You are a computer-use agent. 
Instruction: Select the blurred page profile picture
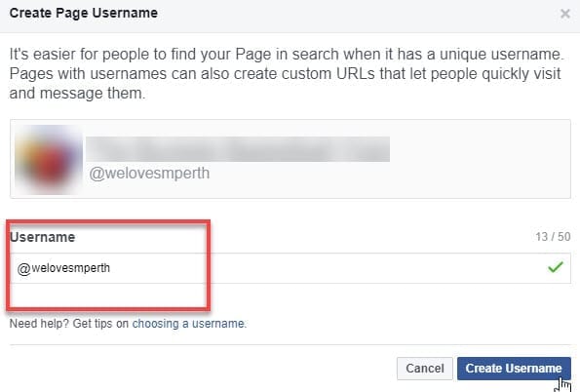pos(49,159)
